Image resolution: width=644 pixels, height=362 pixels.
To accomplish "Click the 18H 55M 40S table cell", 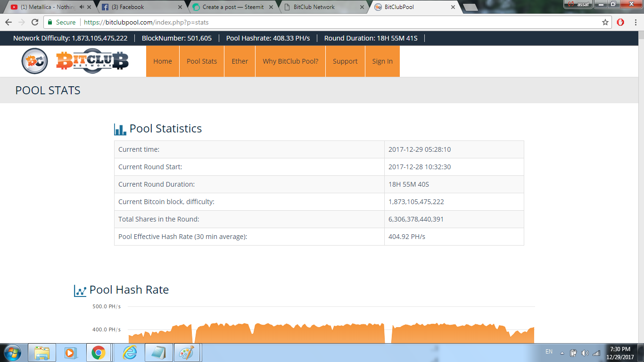I will 454,184.
